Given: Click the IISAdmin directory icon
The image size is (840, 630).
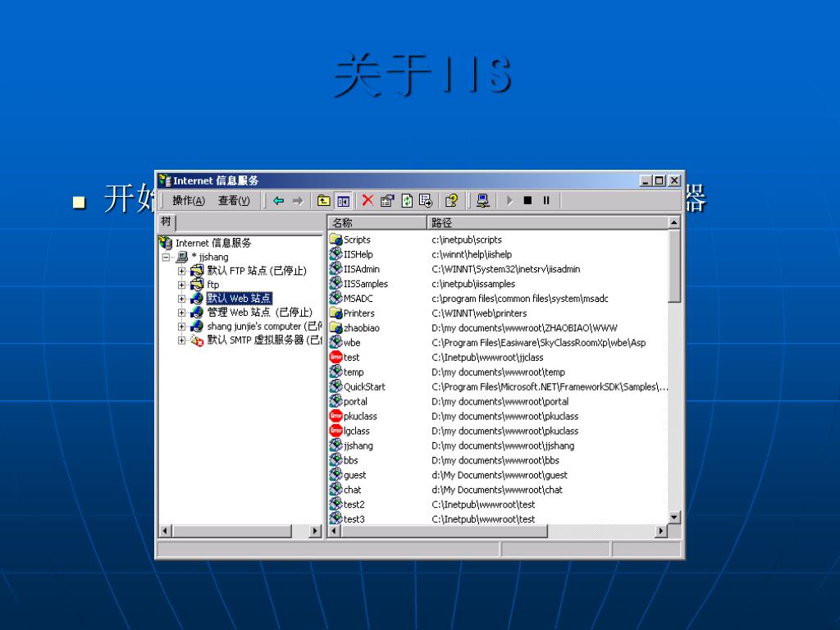Looking at the screenshot, I should pos(336,269).
